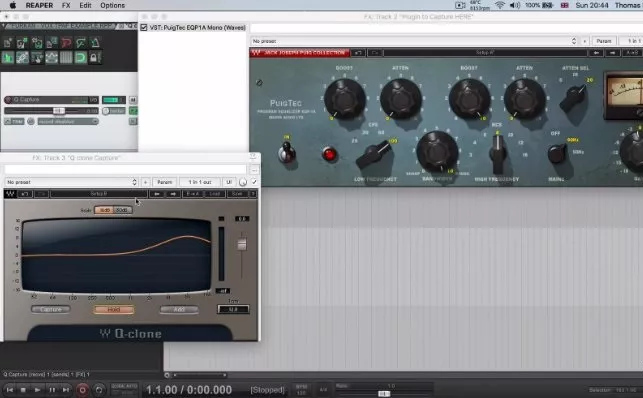
Task: Toggle snap magnet icon in toolbar
Action: coord(81,57)
